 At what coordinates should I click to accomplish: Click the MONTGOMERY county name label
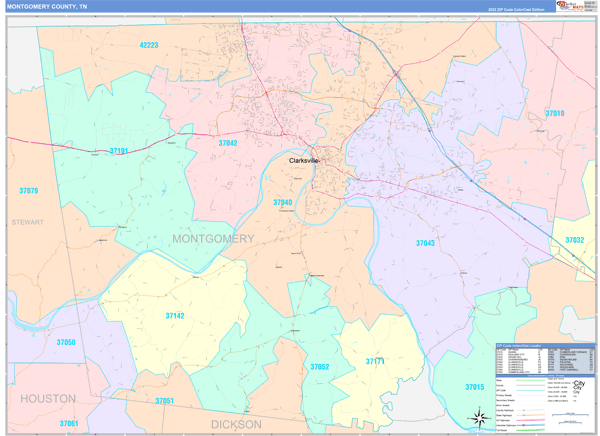(x=213, y=239)
